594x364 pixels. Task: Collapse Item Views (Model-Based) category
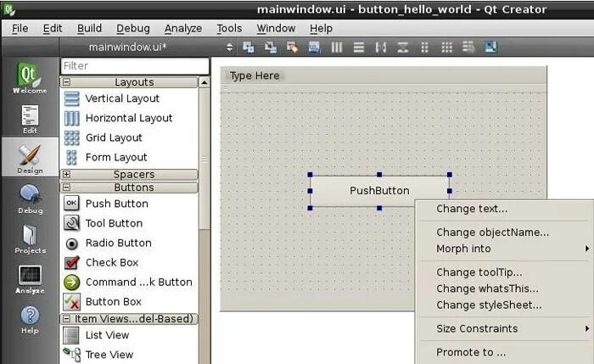pyautogui.click(x=67, y=319)
